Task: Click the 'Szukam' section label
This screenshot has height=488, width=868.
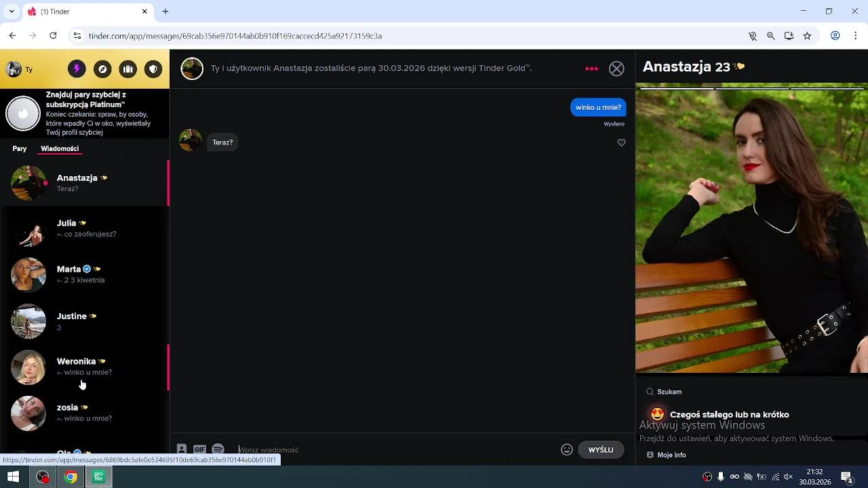Action: click(x=669, y=392)
